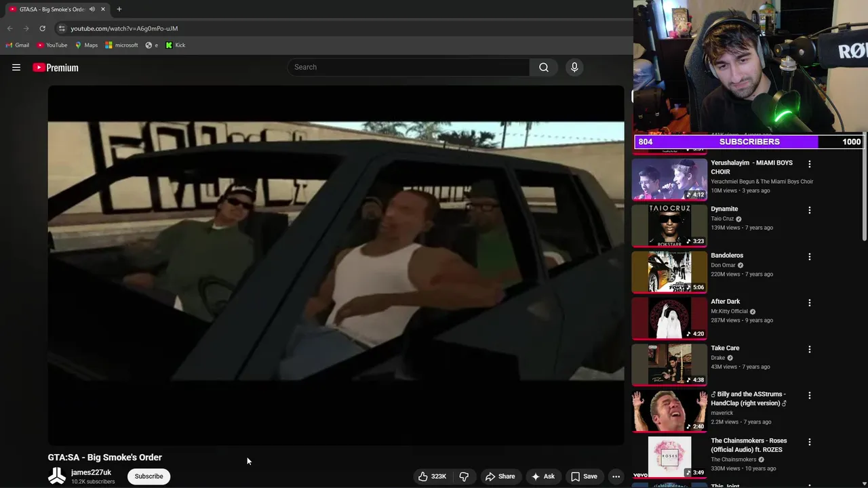The width and height of the screenshot is (868, 488).
Task: Like the video (323K)
Action: [x=432, y=476]
